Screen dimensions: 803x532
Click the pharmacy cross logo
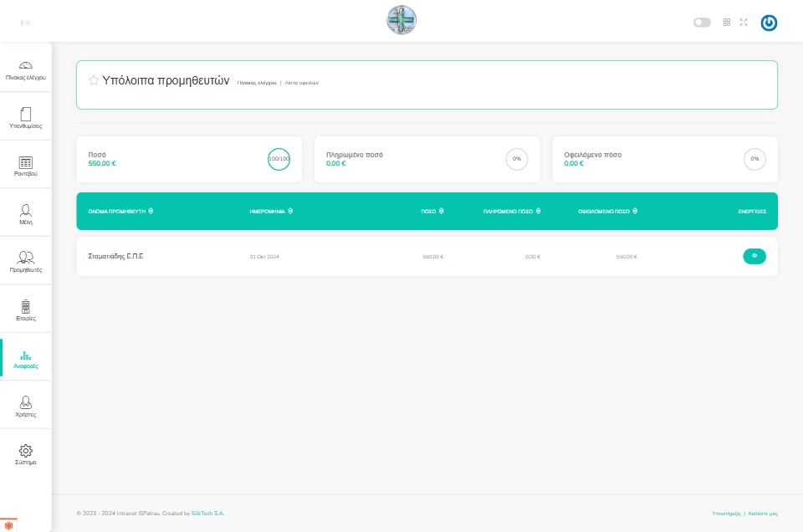(401, 20)
